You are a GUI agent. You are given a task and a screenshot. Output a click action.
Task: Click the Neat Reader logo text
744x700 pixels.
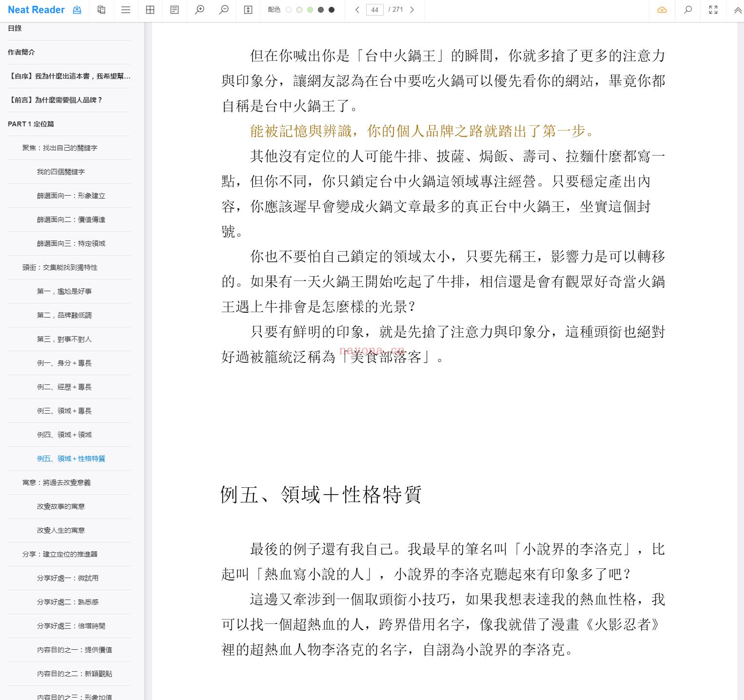click(36, 10)
